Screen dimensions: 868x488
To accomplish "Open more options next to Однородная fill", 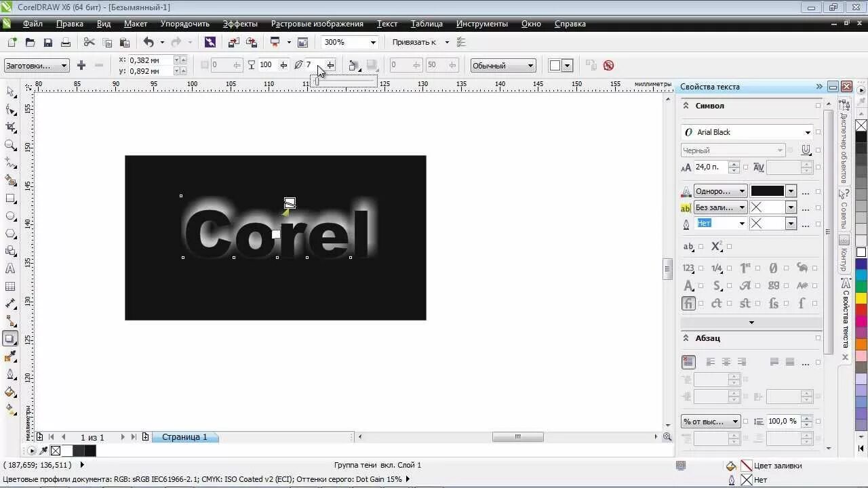I will coord(806,192).
